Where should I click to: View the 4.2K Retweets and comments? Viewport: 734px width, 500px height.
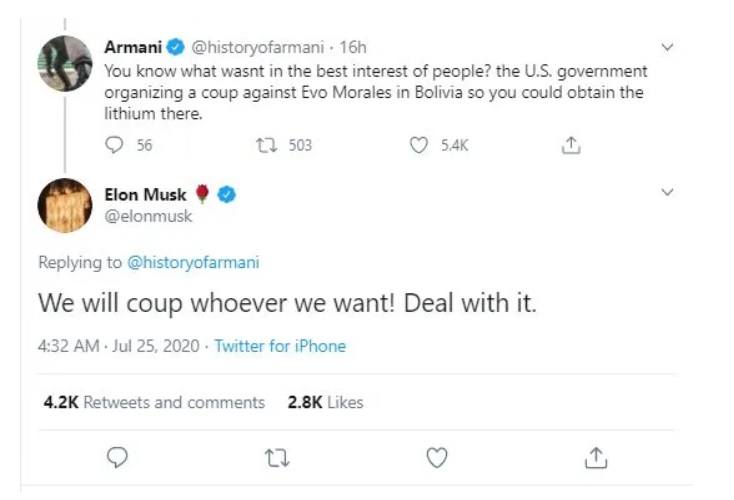point(154,402)
